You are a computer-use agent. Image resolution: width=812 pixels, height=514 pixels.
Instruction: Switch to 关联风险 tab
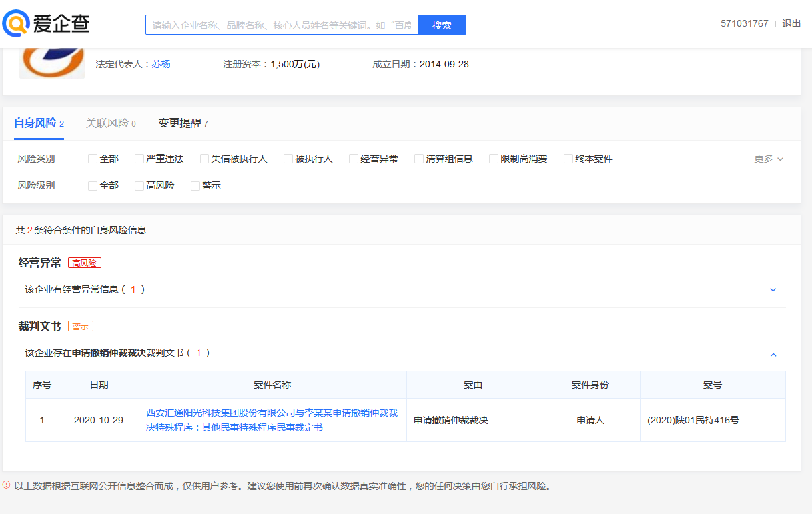(x=111, y=123)
